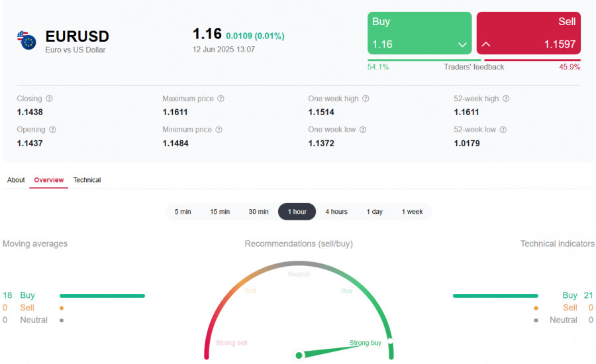Click the Technical indicators Buy green bar

495,296
